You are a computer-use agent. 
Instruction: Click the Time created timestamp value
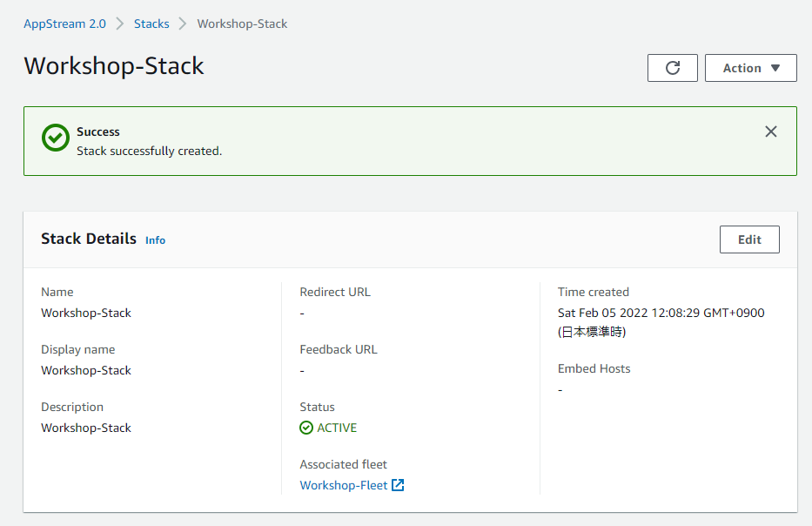661,313
